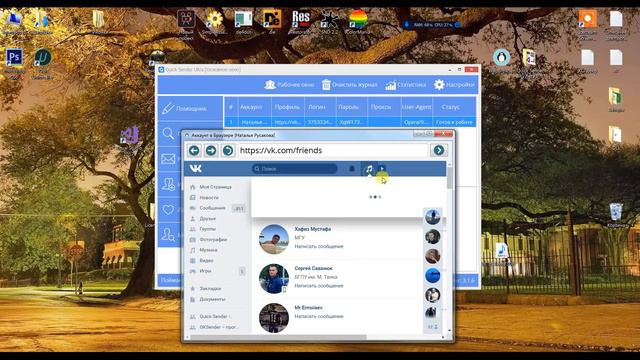This screenshot has height=360, width=640.
Task: Click the home icon beside Моя Страница
Action: [193, 187]
